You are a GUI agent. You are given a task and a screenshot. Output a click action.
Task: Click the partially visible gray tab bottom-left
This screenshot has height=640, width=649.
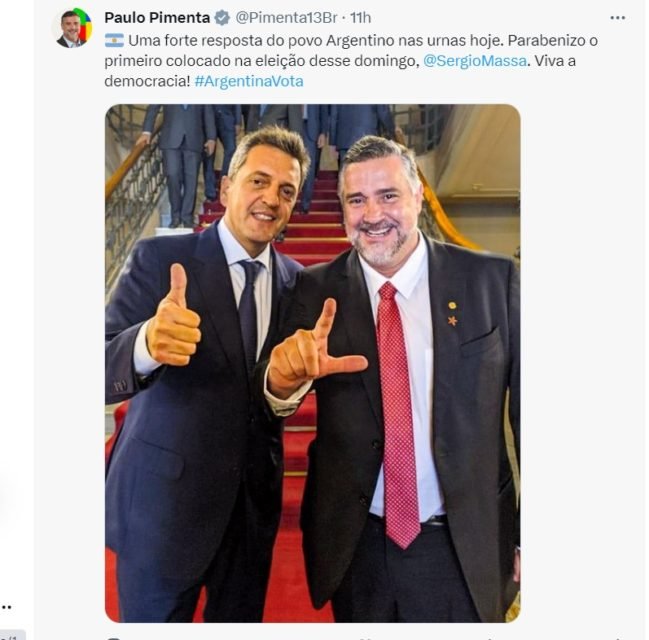pyautogui.click(x=12, y=635)
